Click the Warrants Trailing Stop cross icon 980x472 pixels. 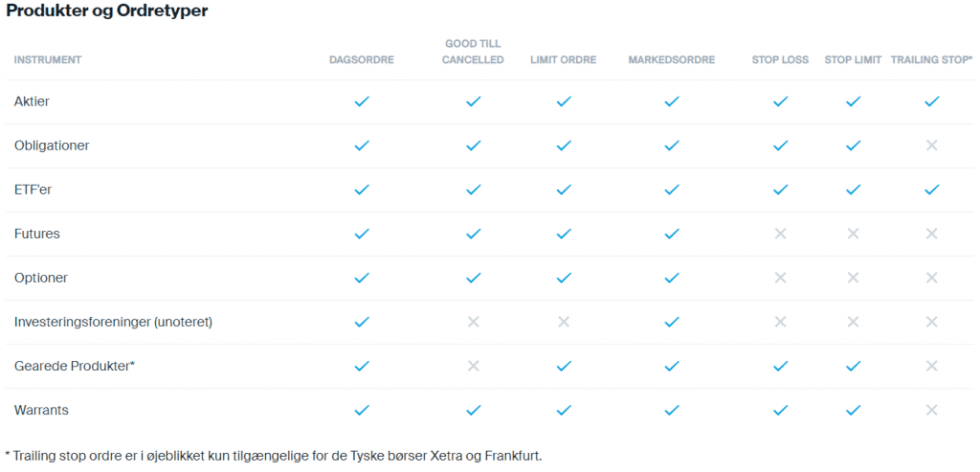pyautogui.click(x=931, y=410)
